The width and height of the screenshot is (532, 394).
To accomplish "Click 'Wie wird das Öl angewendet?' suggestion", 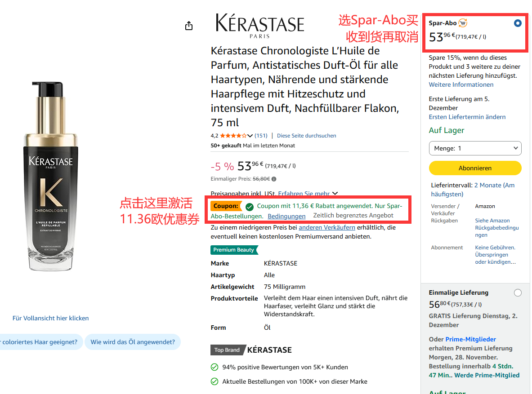I will 133,342.
